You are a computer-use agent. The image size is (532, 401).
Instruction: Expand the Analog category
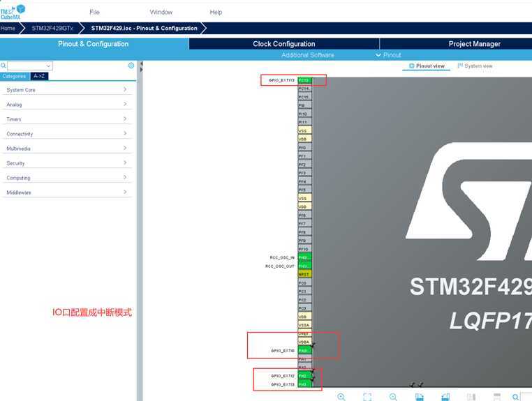point(66,105)
